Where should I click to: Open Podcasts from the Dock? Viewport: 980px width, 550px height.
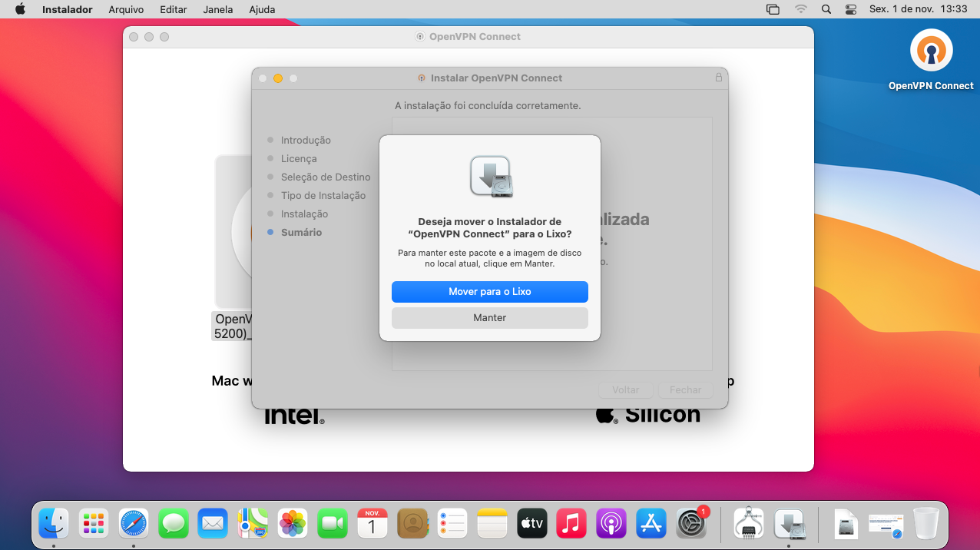(x=611, y=524)
